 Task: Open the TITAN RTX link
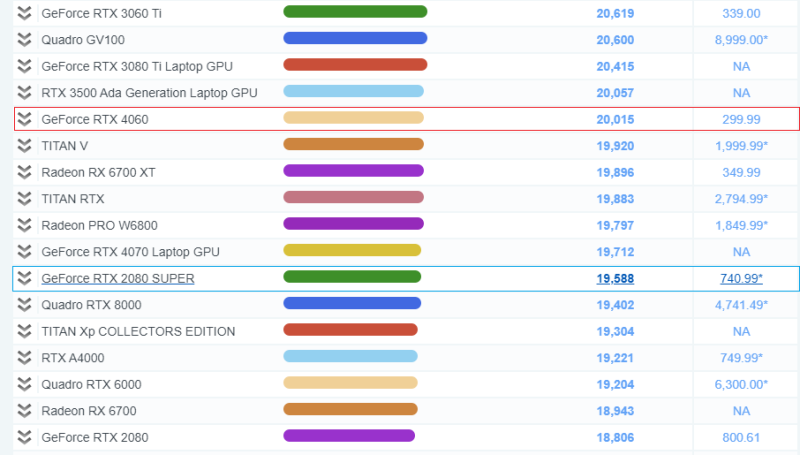click(73, 199)
